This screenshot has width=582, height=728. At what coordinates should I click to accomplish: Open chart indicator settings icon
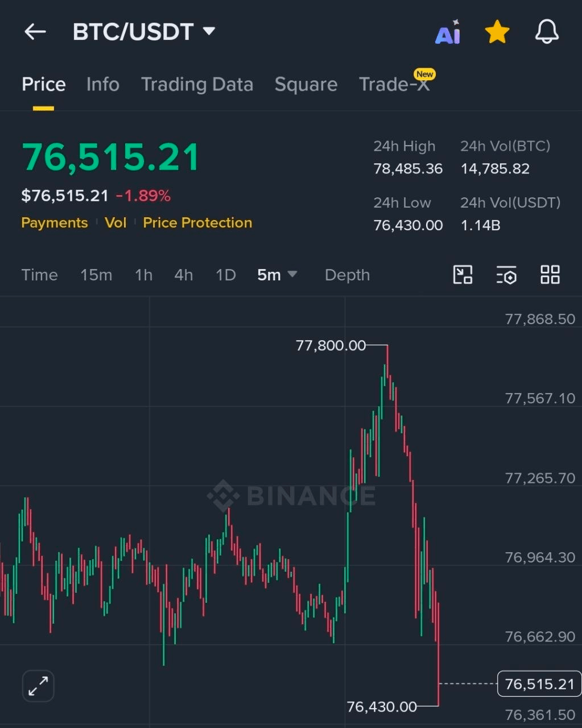pos(506,275)
